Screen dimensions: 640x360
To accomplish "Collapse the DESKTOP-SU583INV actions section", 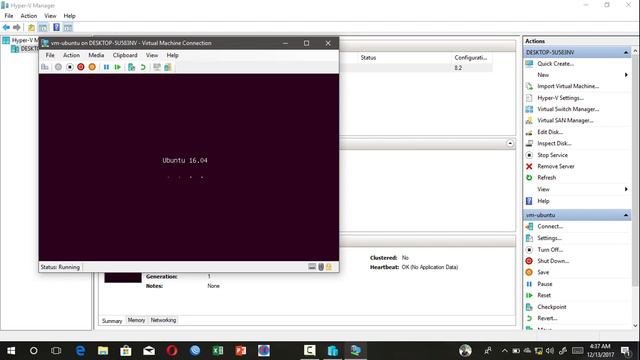I will tap(626, 52).
